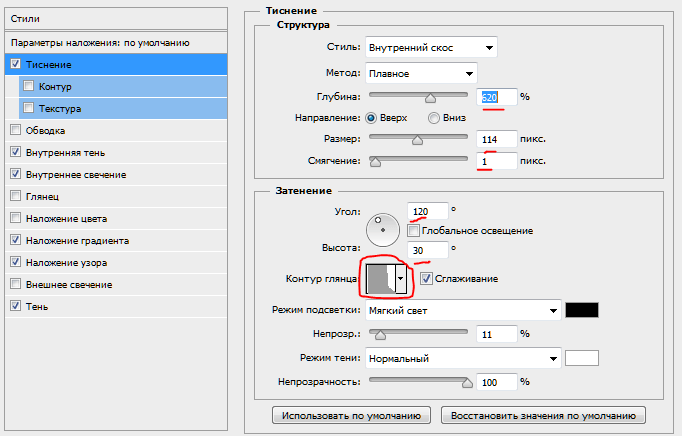The height and width of the screenshot is (436, 682).
Task: Open the gloss contour picker arrow
Action: 401,279
